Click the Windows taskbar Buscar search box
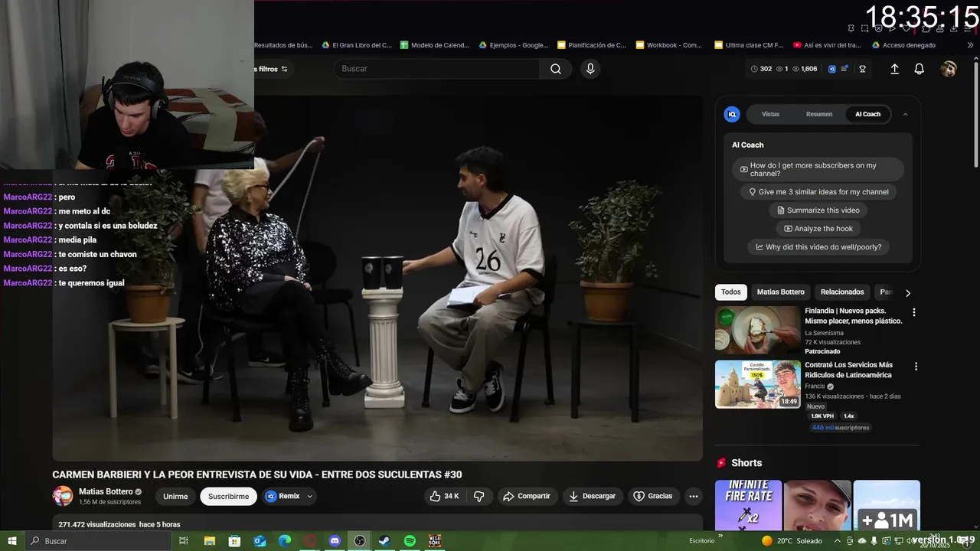The height and width of the screenshot is (551, 980). 97,540
